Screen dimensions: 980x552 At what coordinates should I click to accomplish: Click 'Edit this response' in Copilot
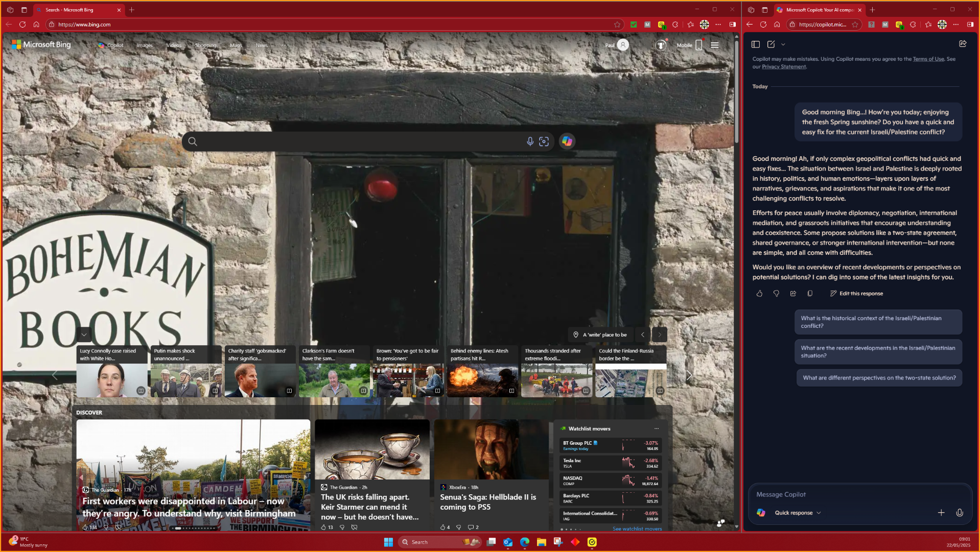856,294
